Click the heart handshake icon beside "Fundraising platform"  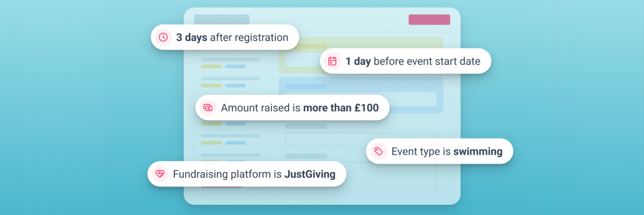click(x=160, y=174)
